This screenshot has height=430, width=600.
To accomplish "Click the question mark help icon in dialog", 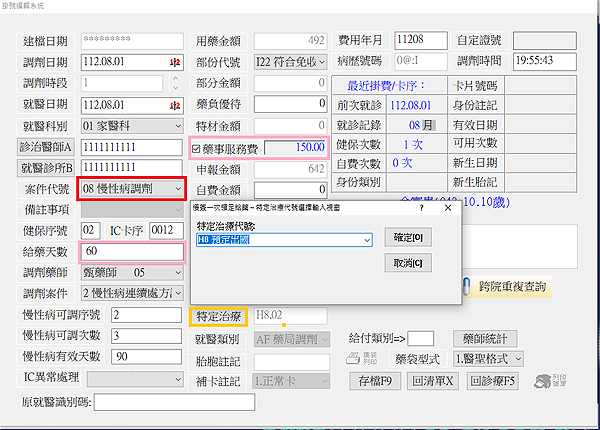I will pyautogui.click(x=420, y=209).
